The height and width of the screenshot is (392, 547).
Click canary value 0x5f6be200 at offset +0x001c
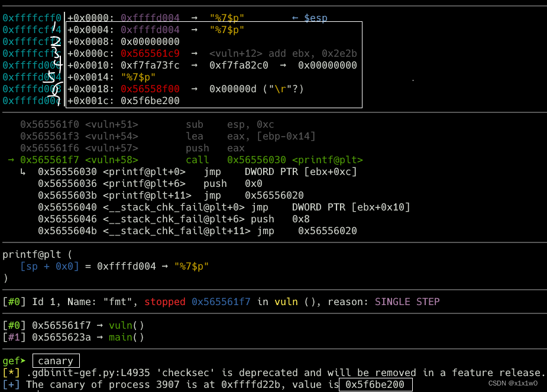click(x=150, y=101)
